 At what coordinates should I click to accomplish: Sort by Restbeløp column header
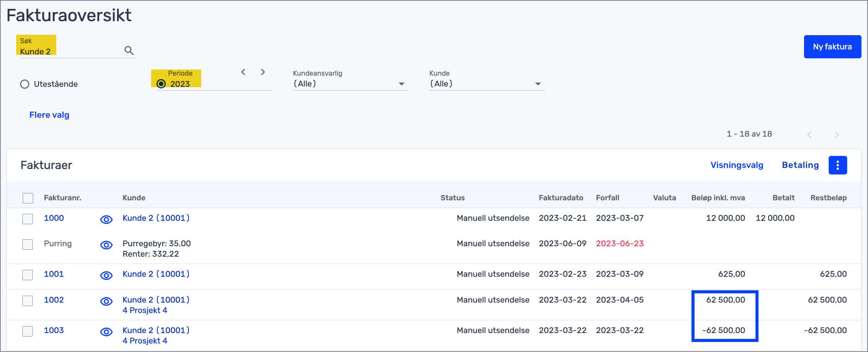coord(829,198)
